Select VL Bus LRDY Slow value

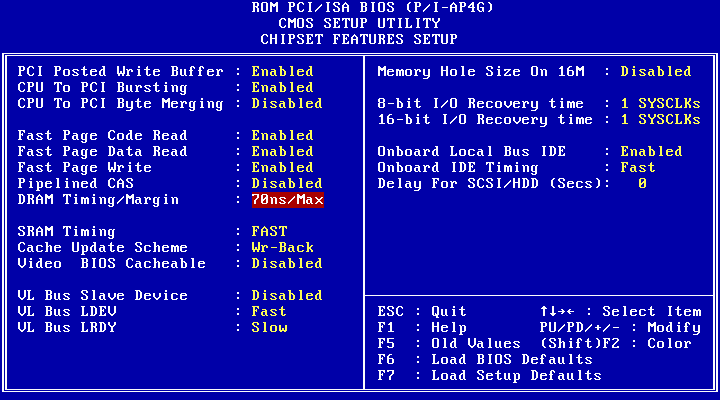269,327
